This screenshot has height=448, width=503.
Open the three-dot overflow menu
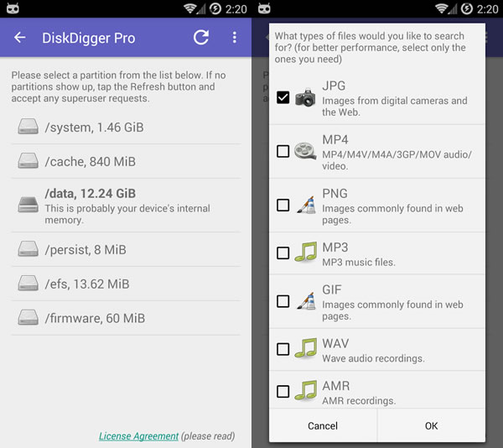(x=234, y=38)
